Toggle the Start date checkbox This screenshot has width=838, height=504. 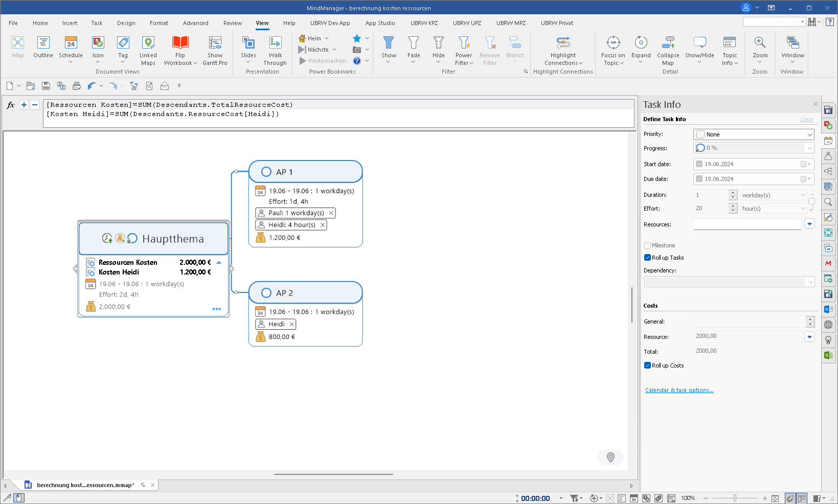(699, 164)
